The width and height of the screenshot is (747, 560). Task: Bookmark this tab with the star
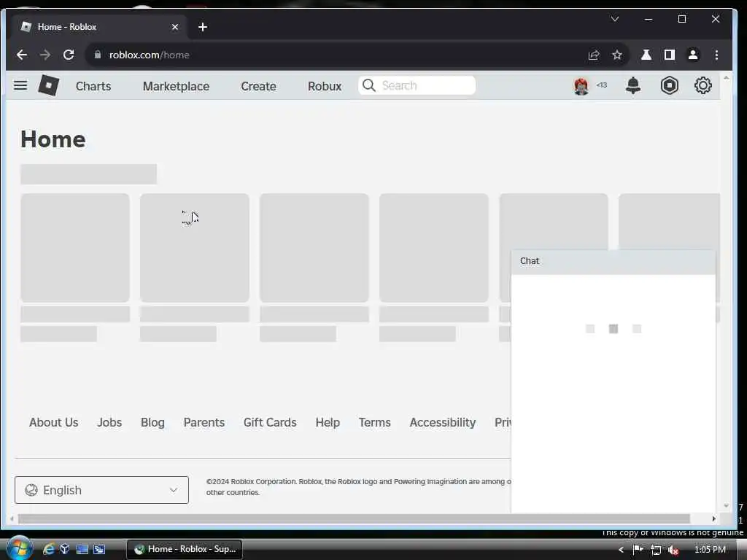click(617, 55)
